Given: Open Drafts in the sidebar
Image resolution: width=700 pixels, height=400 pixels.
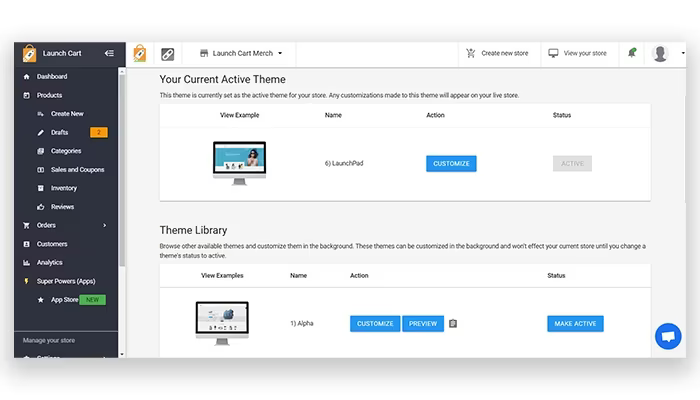Looking at the screenshot, I should coord(59,133).
